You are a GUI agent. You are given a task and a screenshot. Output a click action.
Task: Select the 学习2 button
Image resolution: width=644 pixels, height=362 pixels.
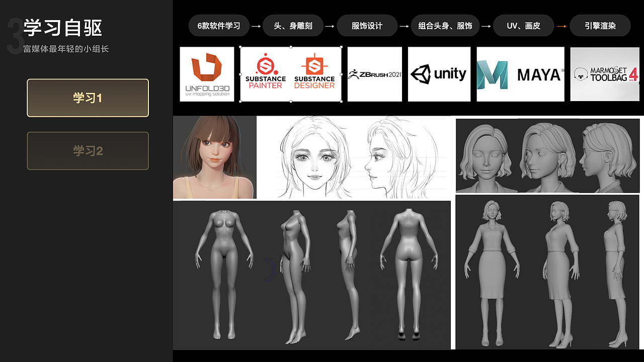coord(88,151)
